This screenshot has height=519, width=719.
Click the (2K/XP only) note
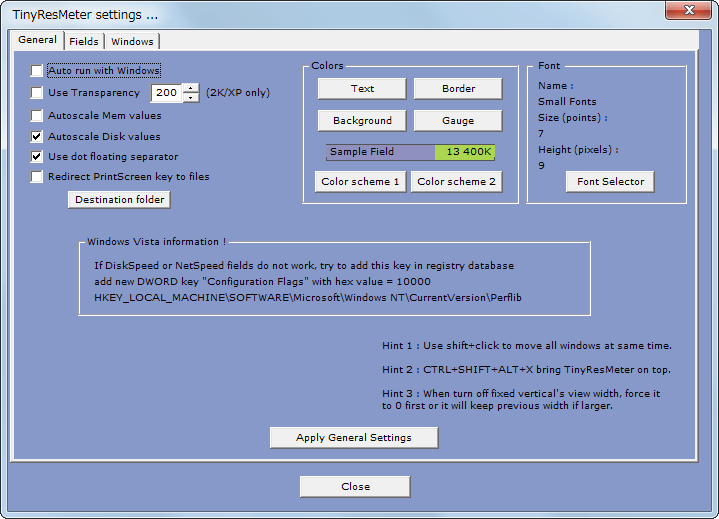point(238,93)
